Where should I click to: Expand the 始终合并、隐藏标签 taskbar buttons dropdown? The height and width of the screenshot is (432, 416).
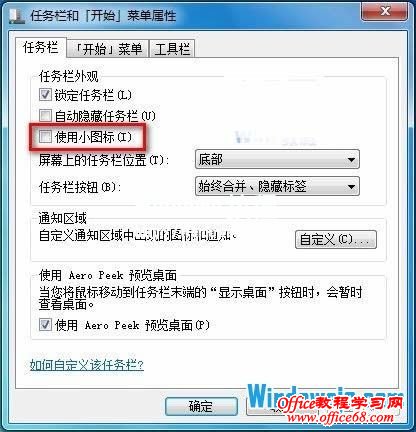click(277, 186)
